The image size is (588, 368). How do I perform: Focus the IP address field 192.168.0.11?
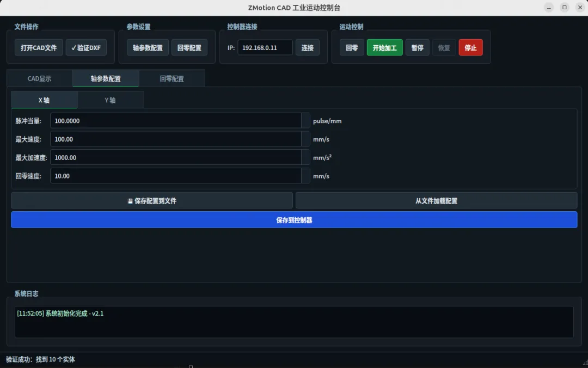tap(265, 48)
